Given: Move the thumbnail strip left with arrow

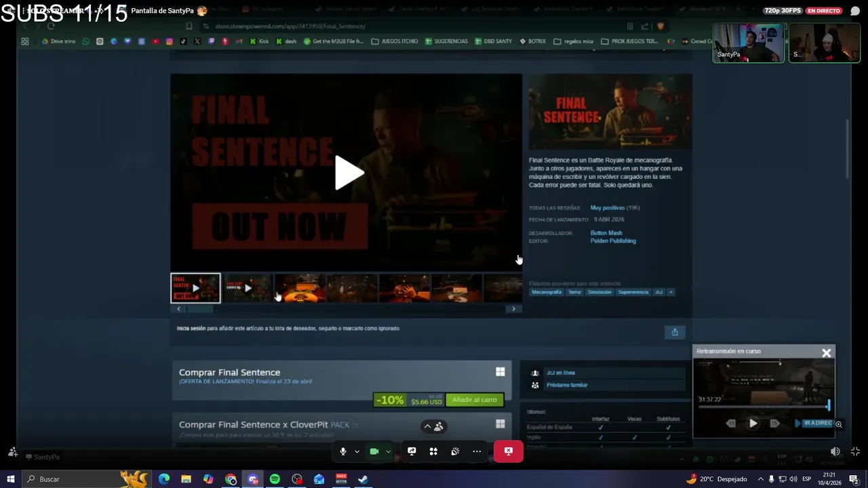Looking at the screenshot, I should click(178, 309).
